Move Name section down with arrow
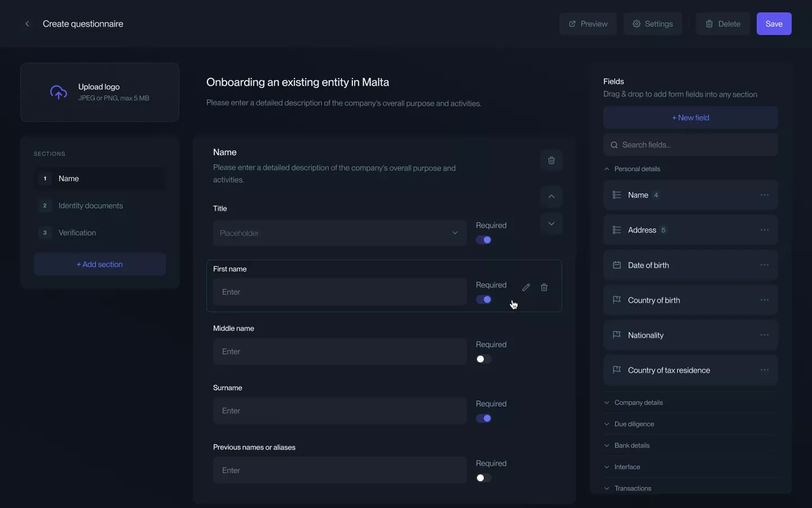The width and height of the screenshot is (812, 508). pyautogui.click(x=551, y=224)
